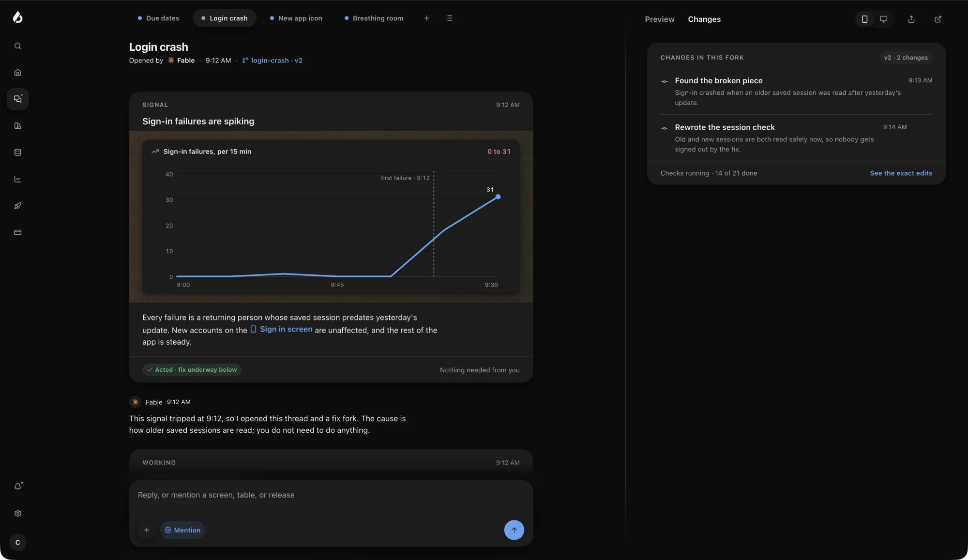Image resolution: width=968 pixels, height=560 pixels.
Task: Switch to the Preview panel tab
Action: [x=660, y=19]
